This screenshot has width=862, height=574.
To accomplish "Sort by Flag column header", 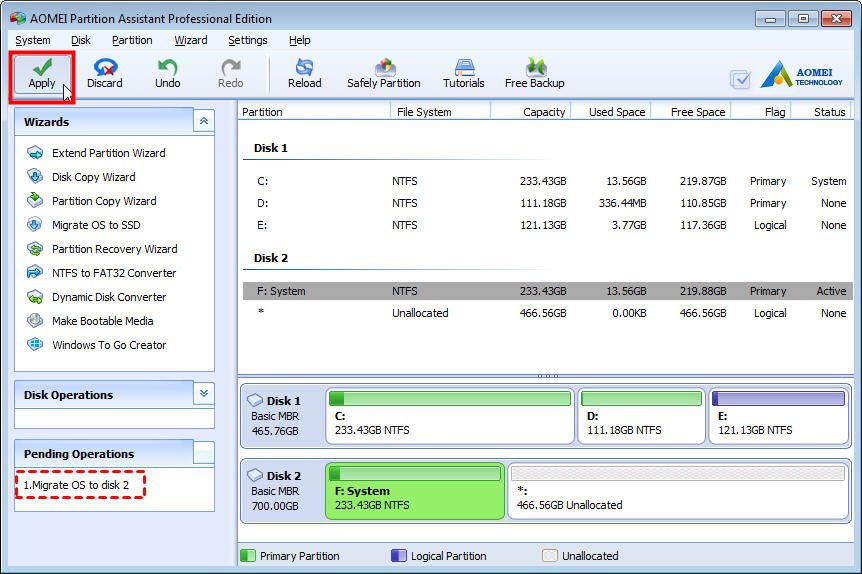I will point(761,112).
